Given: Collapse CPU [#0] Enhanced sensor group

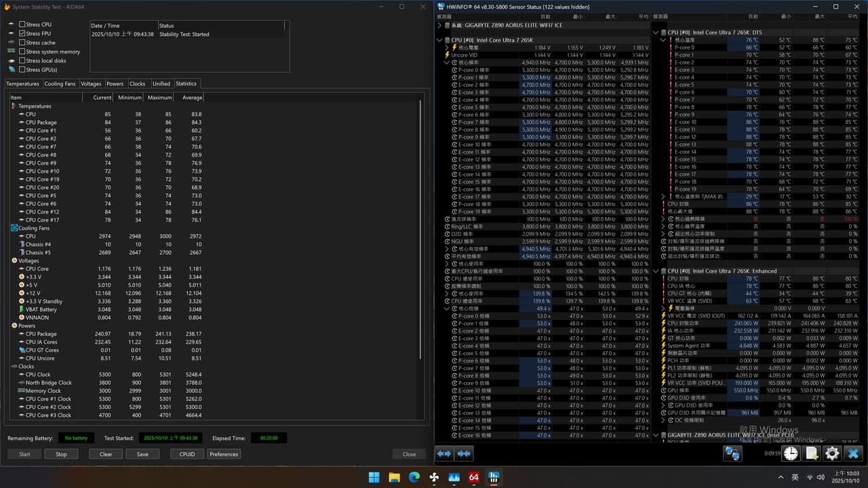Looking at the screenshot, I should [x=656, y=271].
